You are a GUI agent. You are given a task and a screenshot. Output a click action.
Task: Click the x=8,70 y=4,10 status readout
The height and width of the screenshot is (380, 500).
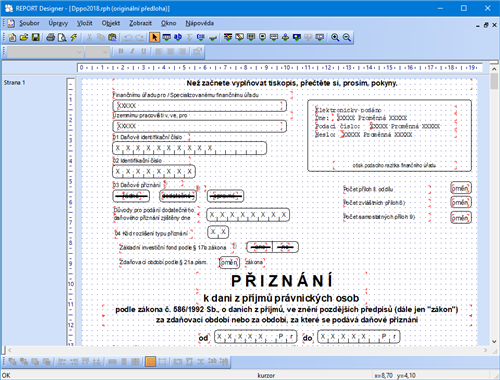[395, 375]
